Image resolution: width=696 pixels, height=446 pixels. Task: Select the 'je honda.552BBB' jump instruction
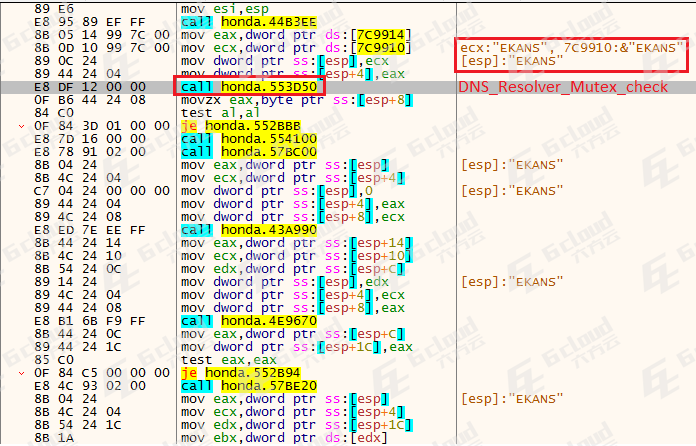[x=241, y=126]
